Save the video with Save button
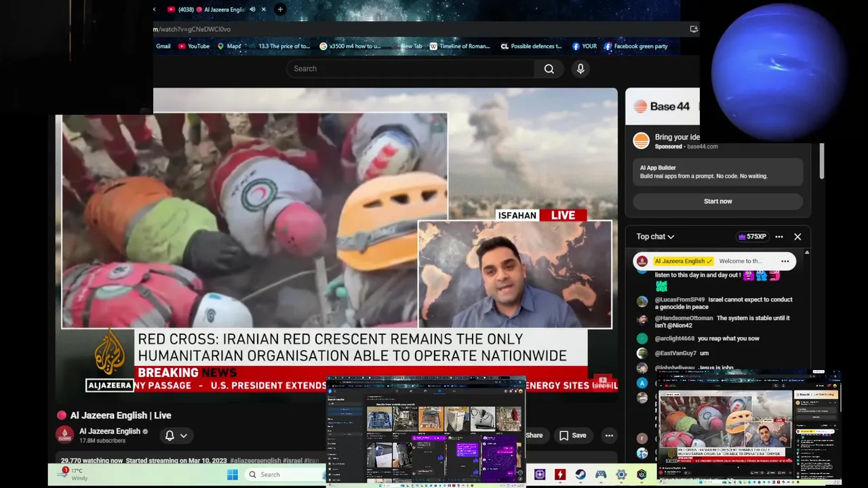 (x=573, y=436)
